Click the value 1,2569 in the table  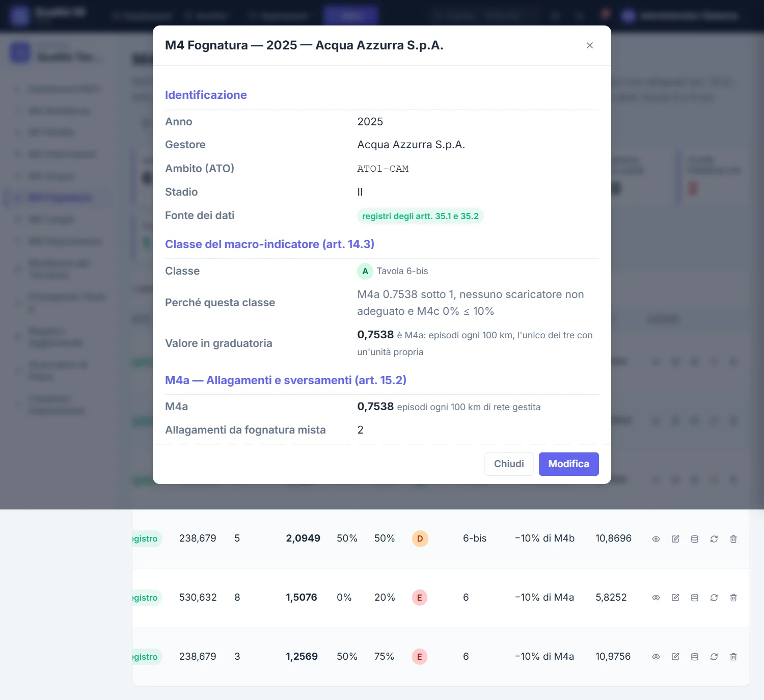click(302, 656)
